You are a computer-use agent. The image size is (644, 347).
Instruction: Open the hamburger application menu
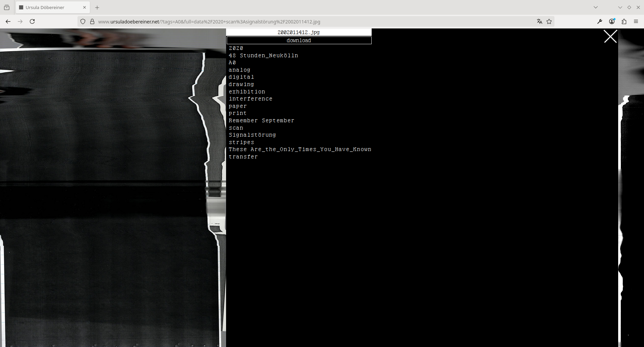[x=636, y=21]
